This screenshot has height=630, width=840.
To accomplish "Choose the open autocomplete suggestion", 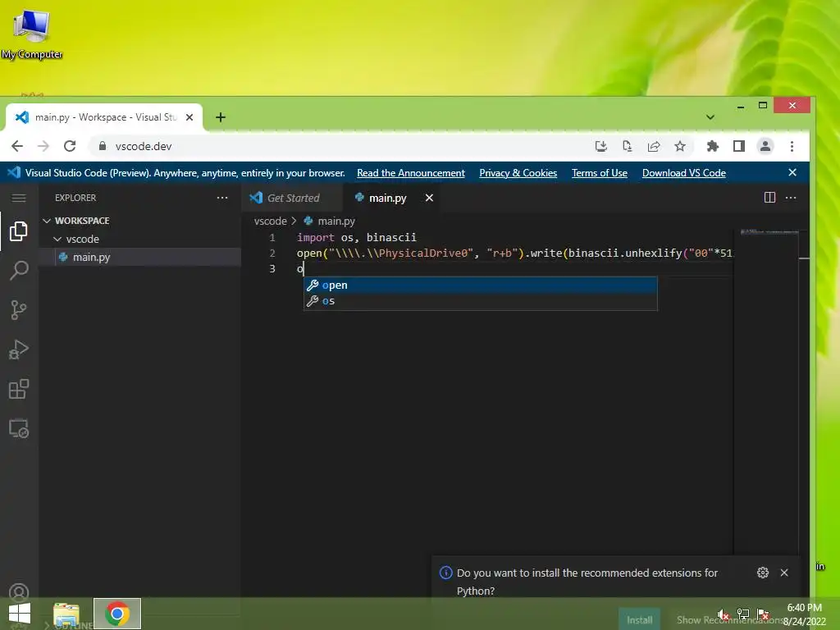I will [481, 285].
